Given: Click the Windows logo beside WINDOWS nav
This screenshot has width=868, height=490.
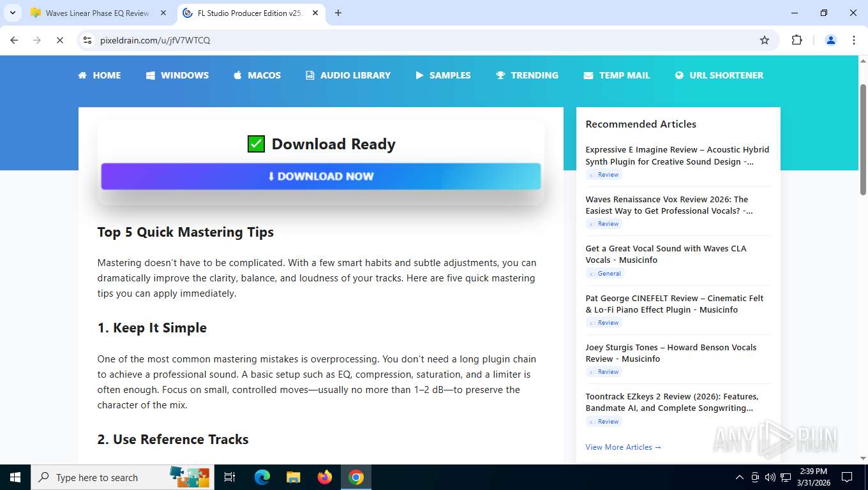Looking at the screenshot, I should pos(151,75).
